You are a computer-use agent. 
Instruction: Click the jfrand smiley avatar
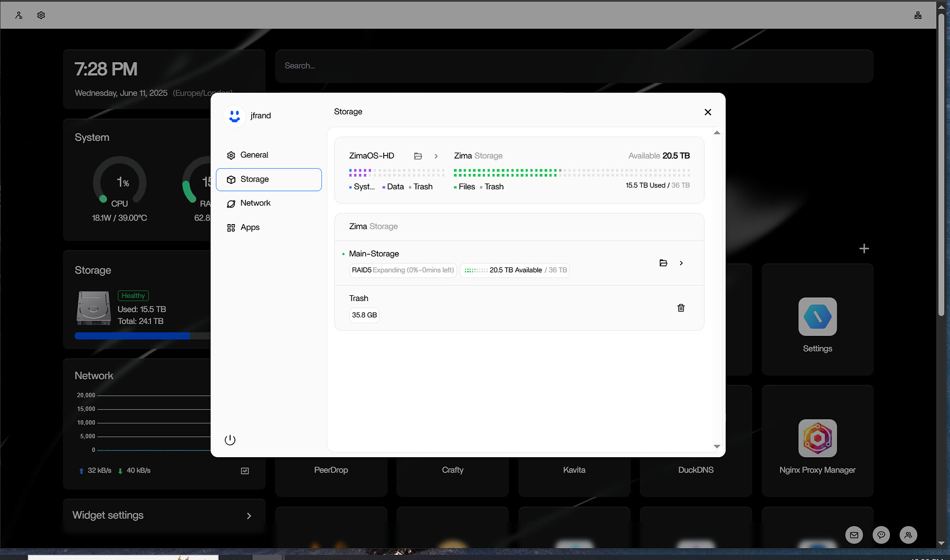click(234, 116)
